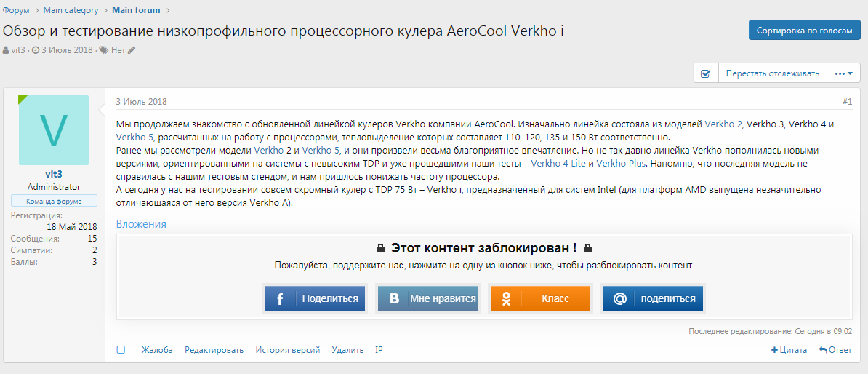Click the Facebook Поделиться share button
Image resolution: width=868 pixels, height=374 pixels.
click(315, 298)
